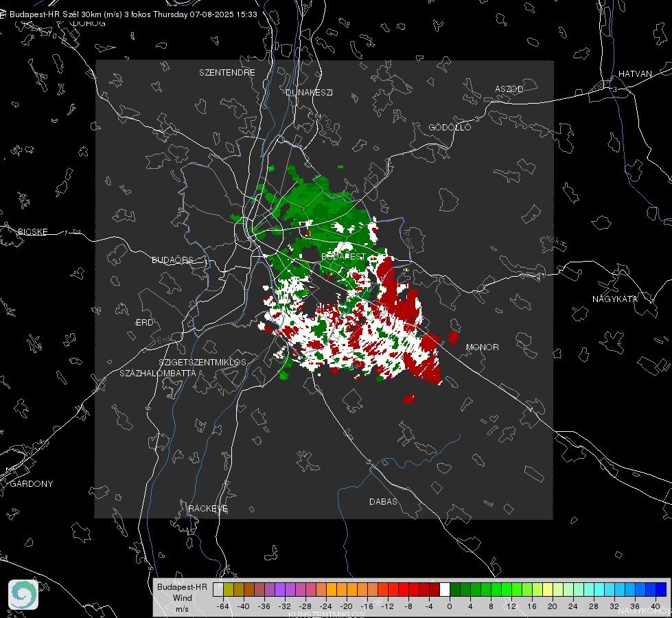Click the SZENTENDRE map label
Screen dimensions: 672x618
pos(227,73)
